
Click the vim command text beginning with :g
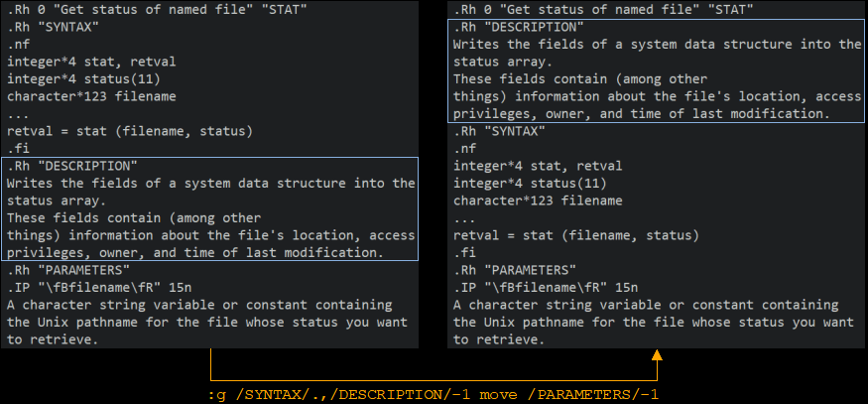(434, 394)
